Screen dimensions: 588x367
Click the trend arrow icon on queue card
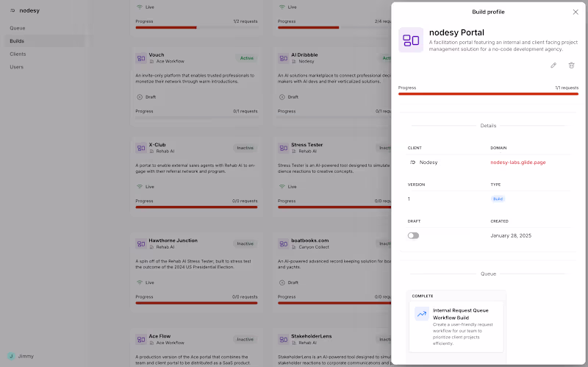click(x=421, y=314)
